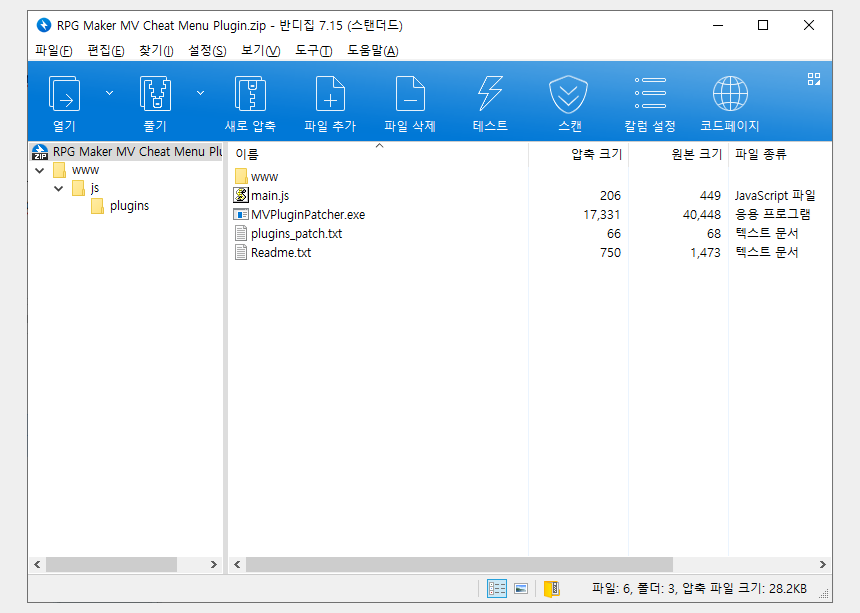Screen dimensions: 860x613
Task: Click the 파일 삭제 (Delete Files) icon
Action: tap(410, 98)
